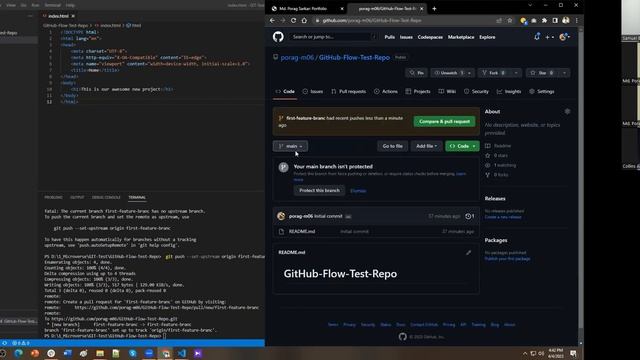Screen dimensions: 640x360
Task: Open the browser extensions puzzle icon
Action: point(544,20)
